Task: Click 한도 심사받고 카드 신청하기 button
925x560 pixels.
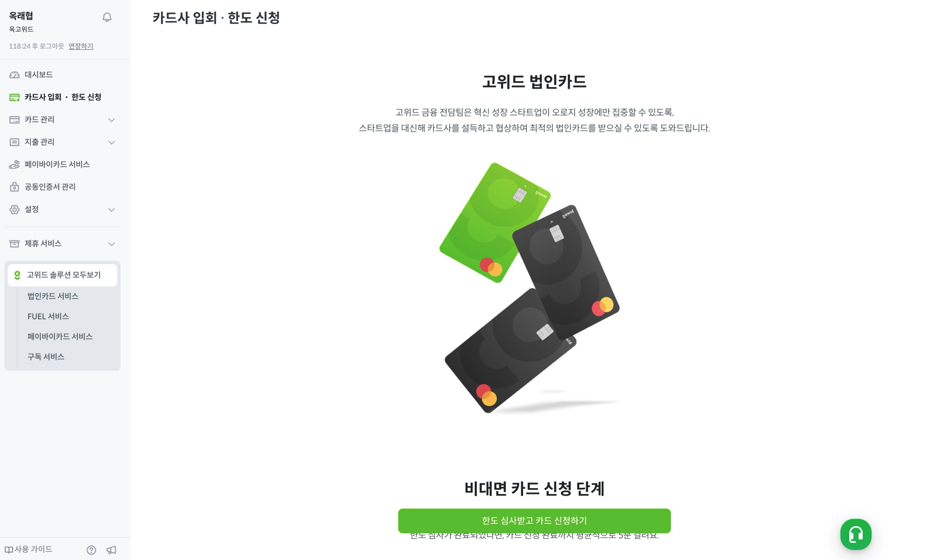Action: tap(534, 521)
